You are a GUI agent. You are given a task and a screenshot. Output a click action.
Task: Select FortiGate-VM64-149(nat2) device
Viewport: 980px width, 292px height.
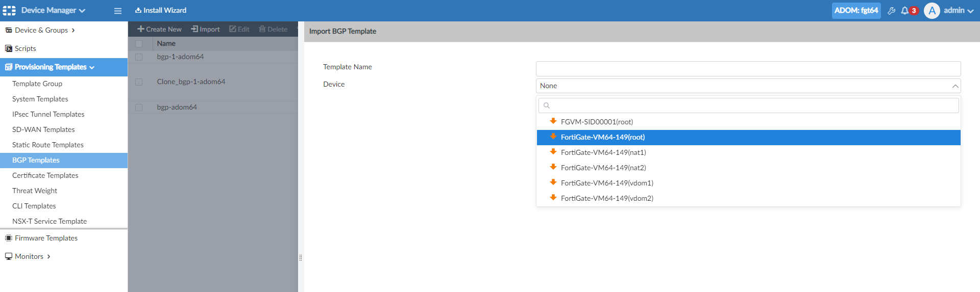748,168
